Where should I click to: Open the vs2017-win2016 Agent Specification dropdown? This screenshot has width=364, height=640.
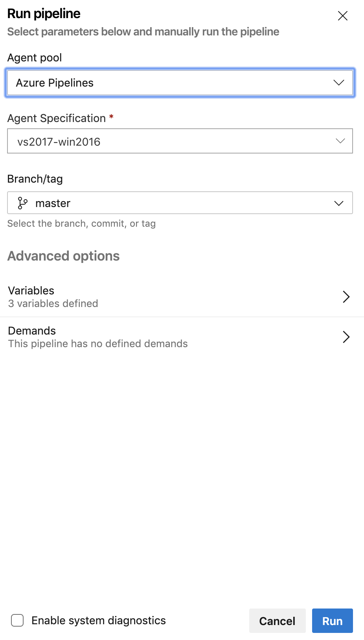point(180,141)
